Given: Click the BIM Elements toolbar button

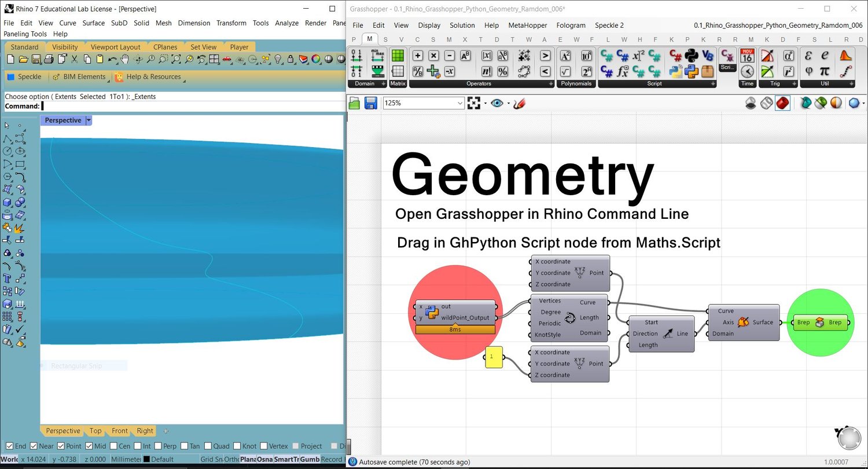Looking at the screenshot, I should click(x=79, y=76).
